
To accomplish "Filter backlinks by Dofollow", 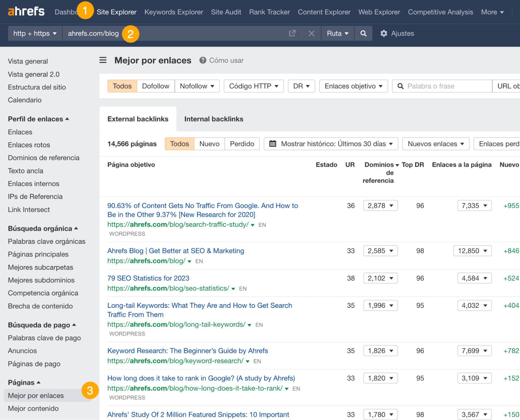I will pos(155,86).
